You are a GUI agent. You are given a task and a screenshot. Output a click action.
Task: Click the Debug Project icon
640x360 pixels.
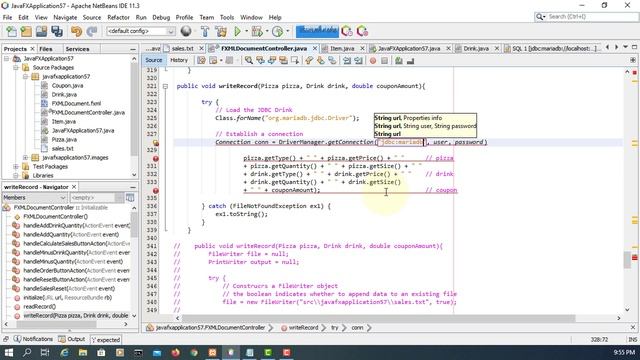click(x=257, y=31)
